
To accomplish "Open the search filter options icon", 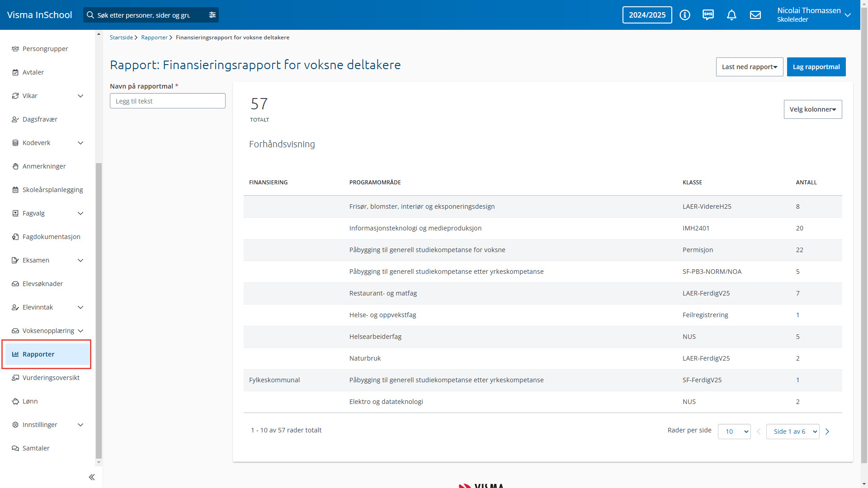I will [212, 15].
